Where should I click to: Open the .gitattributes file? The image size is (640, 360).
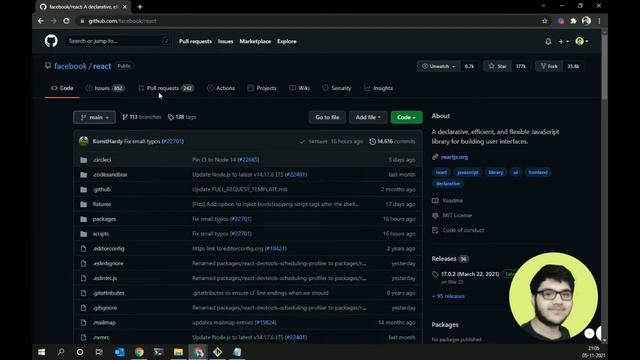(108, 293)
